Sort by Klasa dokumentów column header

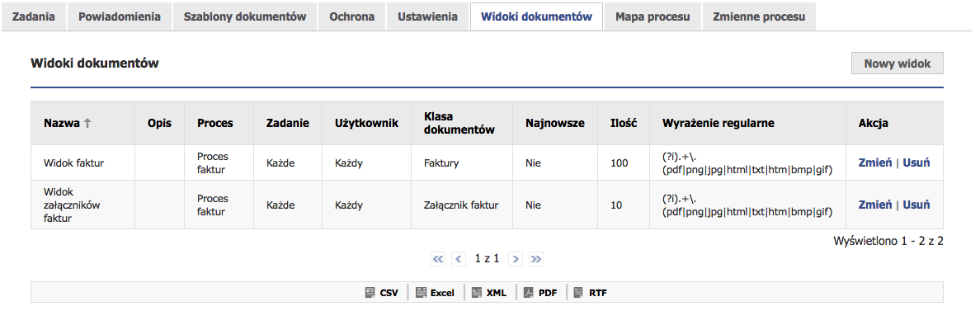click(x=459, y=123)
